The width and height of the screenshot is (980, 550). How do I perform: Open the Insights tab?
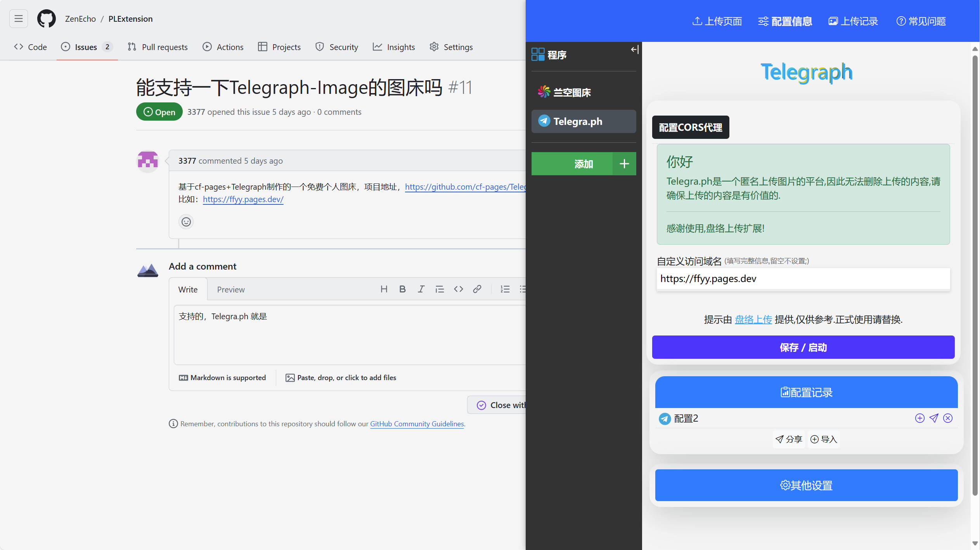click(x=394, y=47)
